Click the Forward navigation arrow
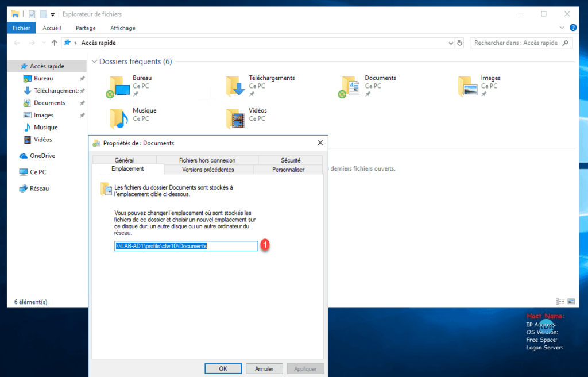The height and width of the screenshot is (377, 588). 32,43
